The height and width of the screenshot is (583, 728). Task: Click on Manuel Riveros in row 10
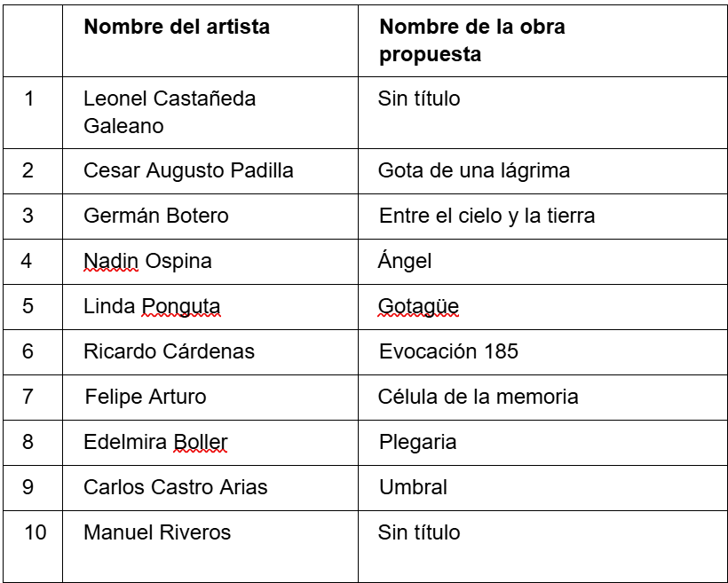tap(157, 532)
